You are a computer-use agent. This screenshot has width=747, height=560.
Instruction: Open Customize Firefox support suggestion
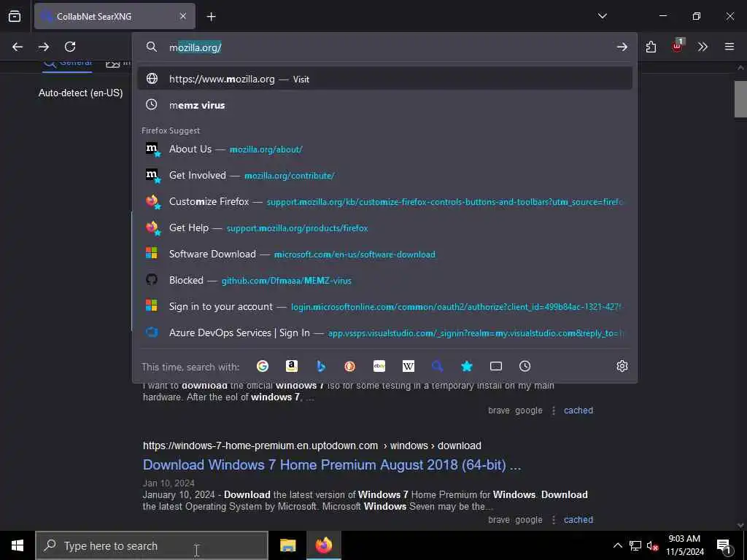coord(384,201)
